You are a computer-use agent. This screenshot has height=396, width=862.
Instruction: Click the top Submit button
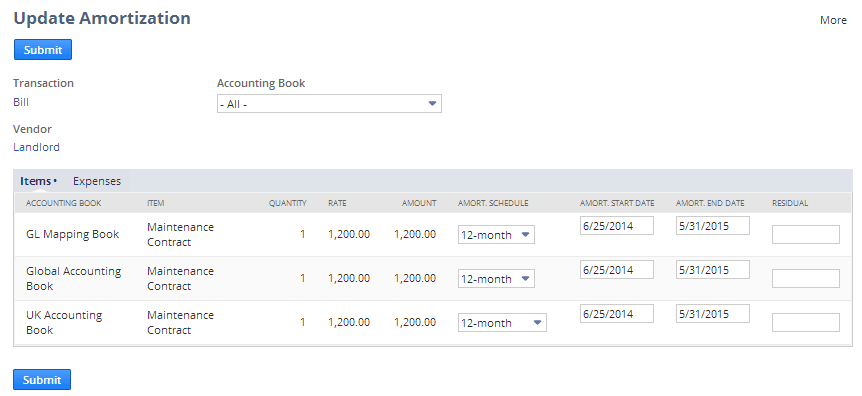(x=43, y=50)
